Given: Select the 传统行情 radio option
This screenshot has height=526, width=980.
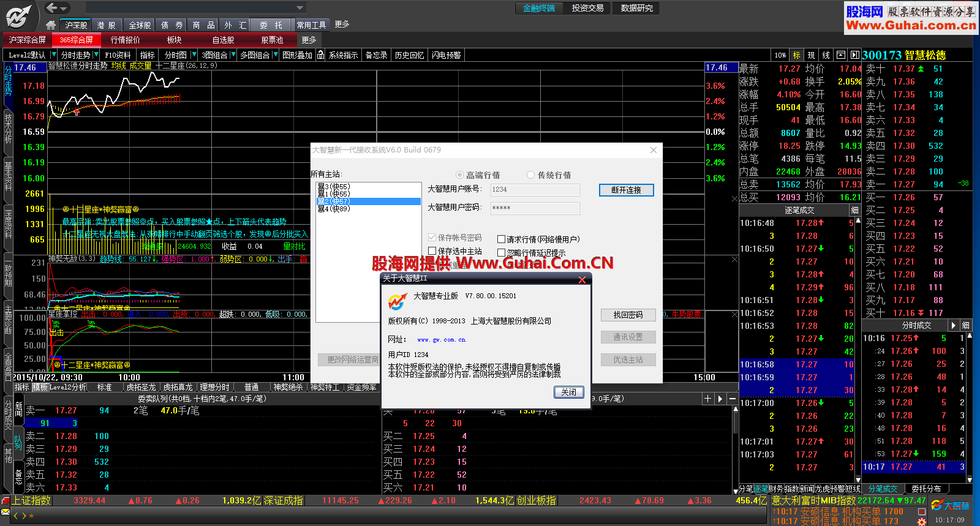Looking at the screenshot, I should (x=530, y=175).
